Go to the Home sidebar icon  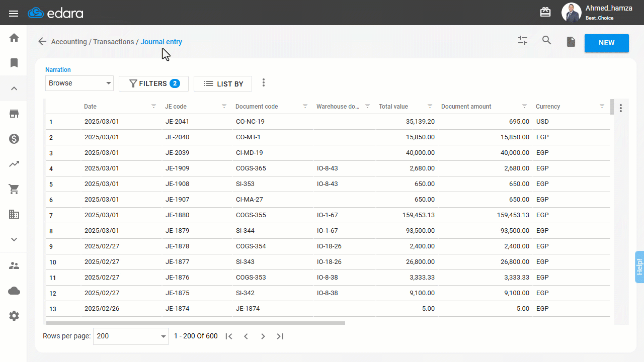point(14,38)
